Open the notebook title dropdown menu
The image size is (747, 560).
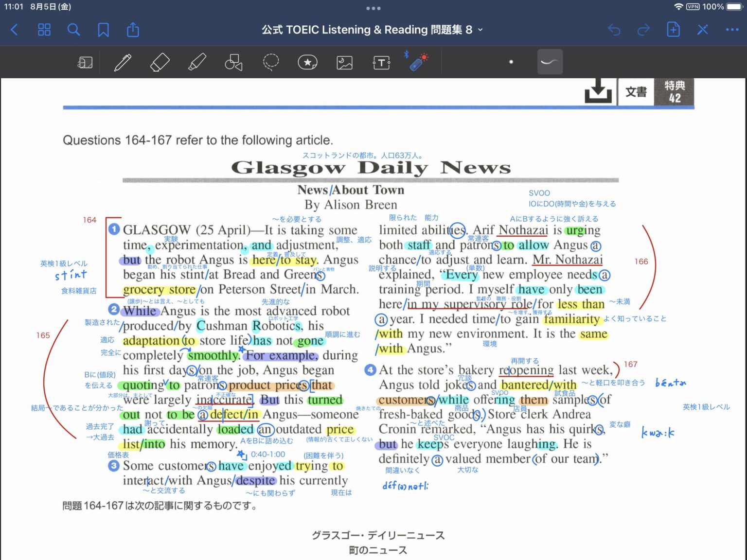pos(480,30)
